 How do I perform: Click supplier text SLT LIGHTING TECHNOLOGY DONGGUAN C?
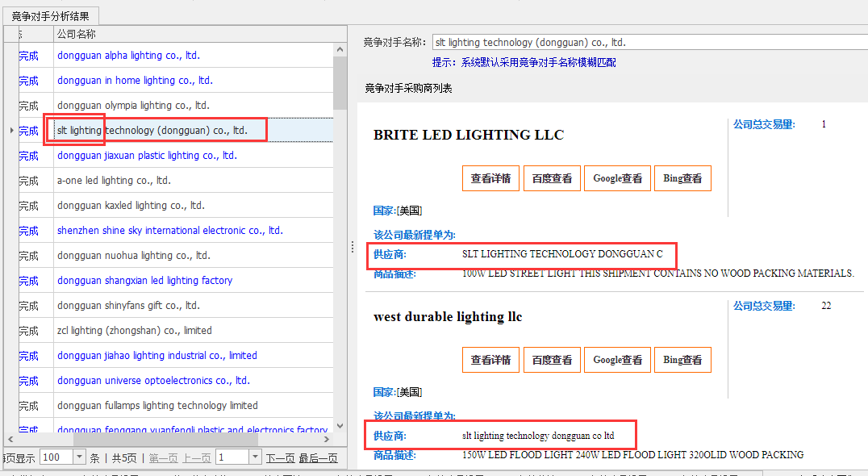pyautogui.click(x=562, y=254)
